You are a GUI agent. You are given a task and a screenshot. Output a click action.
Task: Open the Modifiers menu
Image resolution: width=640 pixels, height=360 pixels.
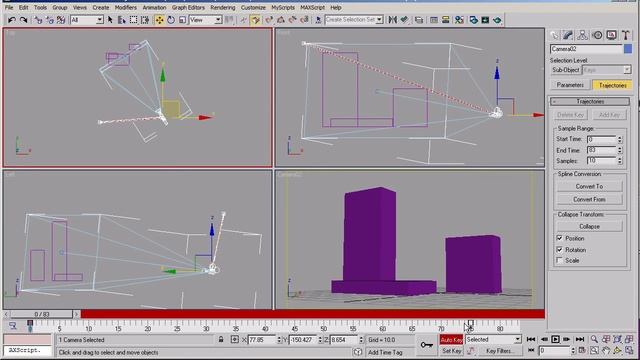(x=125, y=7)
